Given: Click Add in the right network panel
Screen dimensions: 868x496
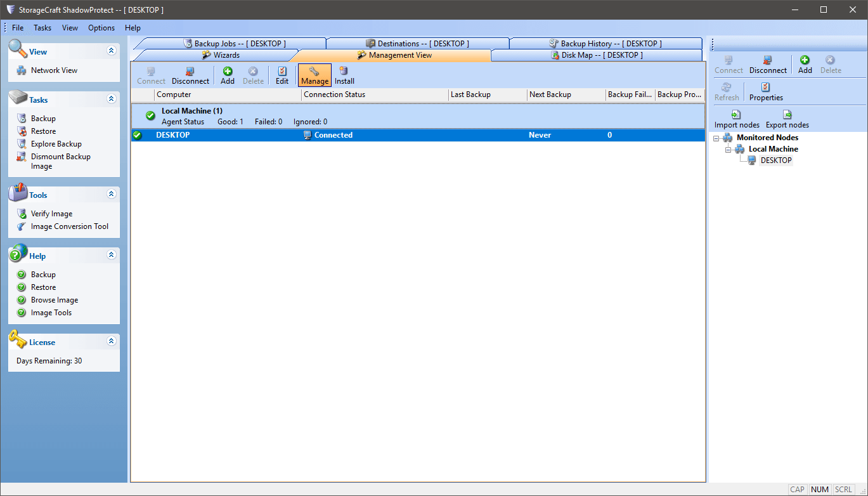Looking at the screenshot, I should pyautogui.click(x=805, y=65).
